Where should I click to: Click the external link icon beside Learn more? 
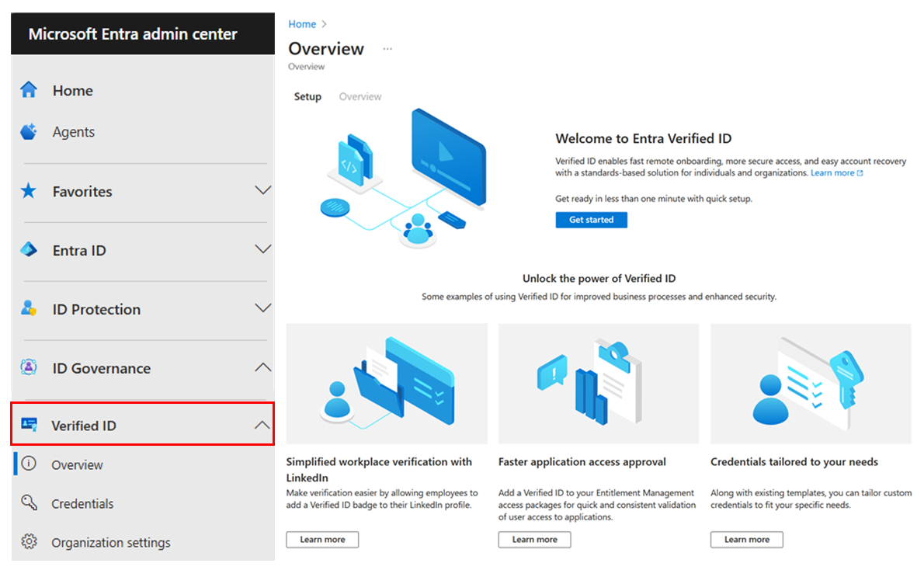pyautogui.click(x=860, y=172)
